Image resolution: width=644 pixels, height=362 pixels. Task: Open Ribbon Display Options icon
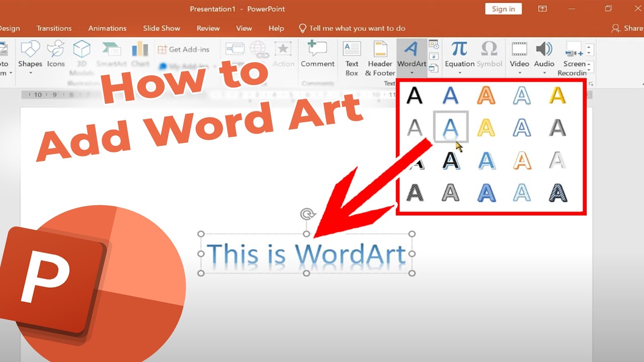pos(542,9)
